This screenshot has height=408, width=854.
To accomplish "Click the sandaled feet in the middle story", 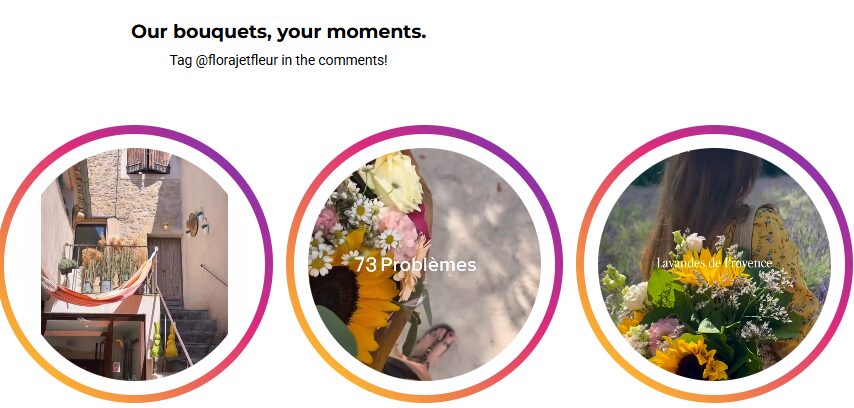I will 432,345.
